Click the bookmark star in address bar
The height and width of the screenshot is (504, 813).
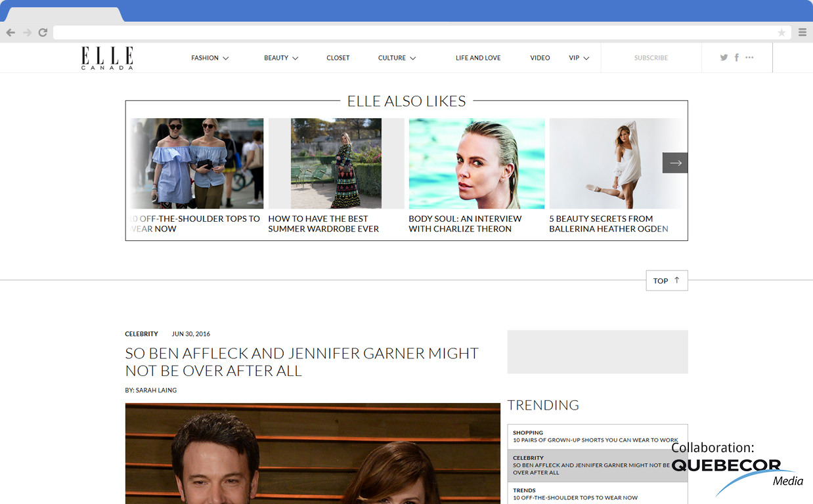781,31
